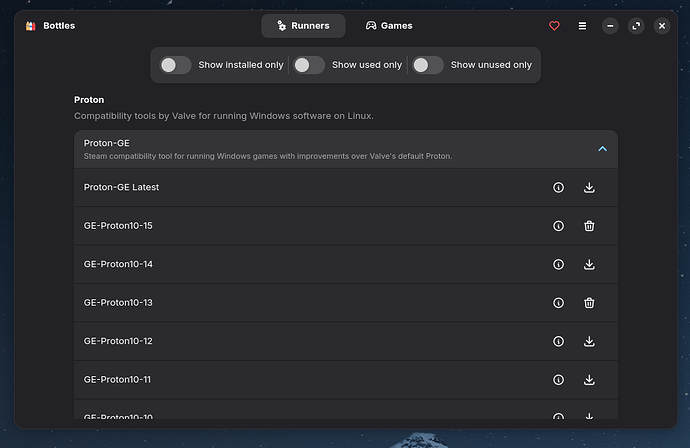This screenshot has height=448, width=690.
Task: Click the Bottles app logo
Action: coord(30,26)
